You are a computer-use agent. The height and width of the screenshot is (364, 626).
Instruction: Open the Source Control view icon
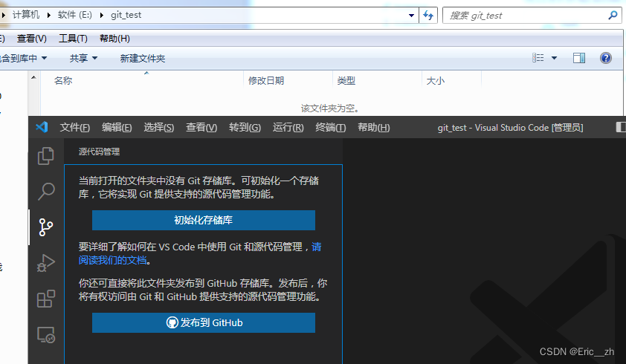[x=46, y=227]
